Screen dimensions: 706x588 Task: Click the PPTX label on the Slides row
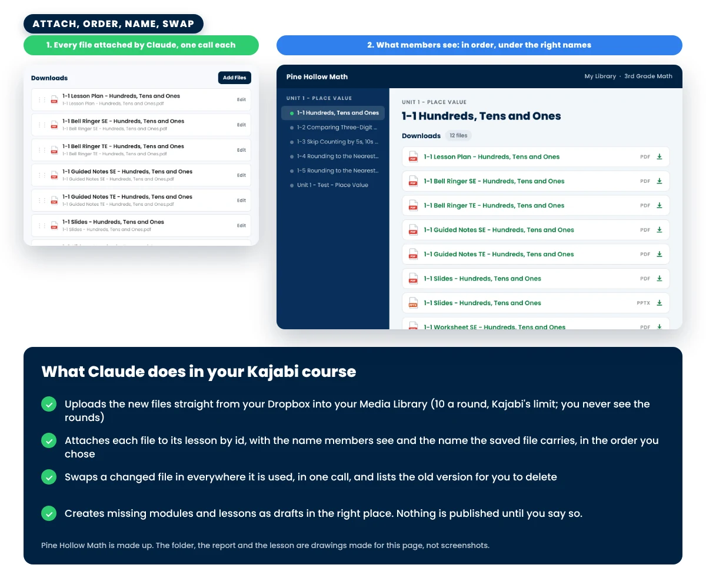coord(644,303)
